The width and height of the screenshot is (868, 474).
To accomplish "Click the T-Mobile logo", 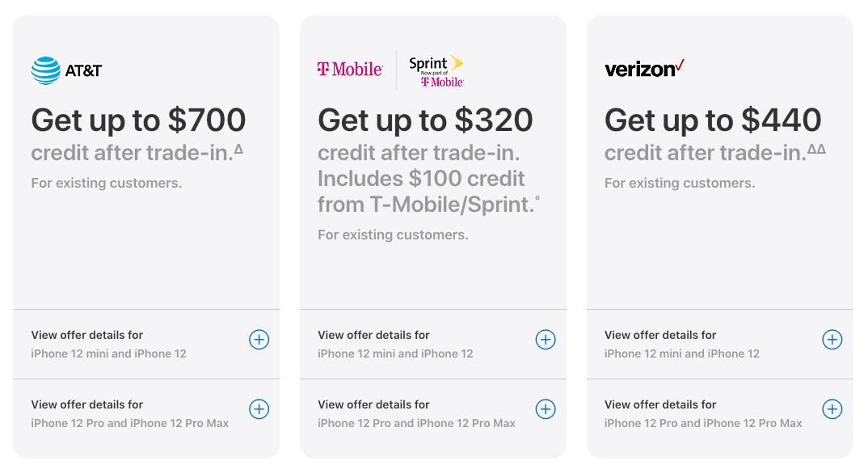I will 349,70.
